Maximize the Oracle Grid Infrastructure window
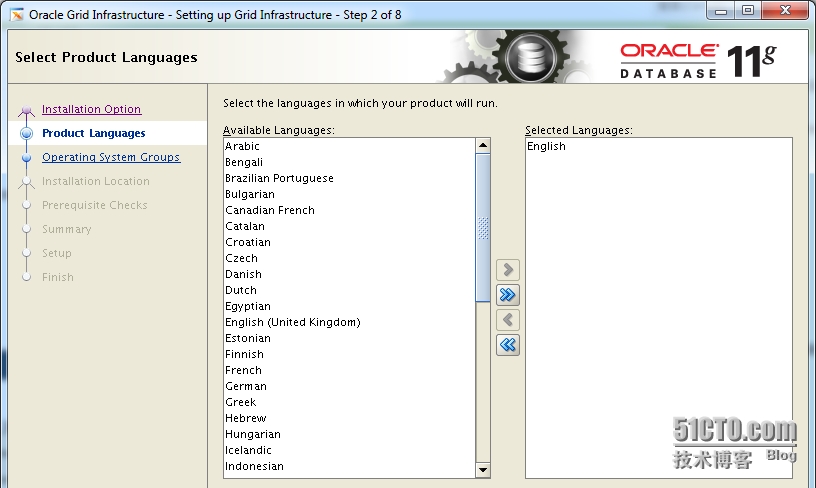The width and height of the screenshot is (816, 488). click(747, 11)
